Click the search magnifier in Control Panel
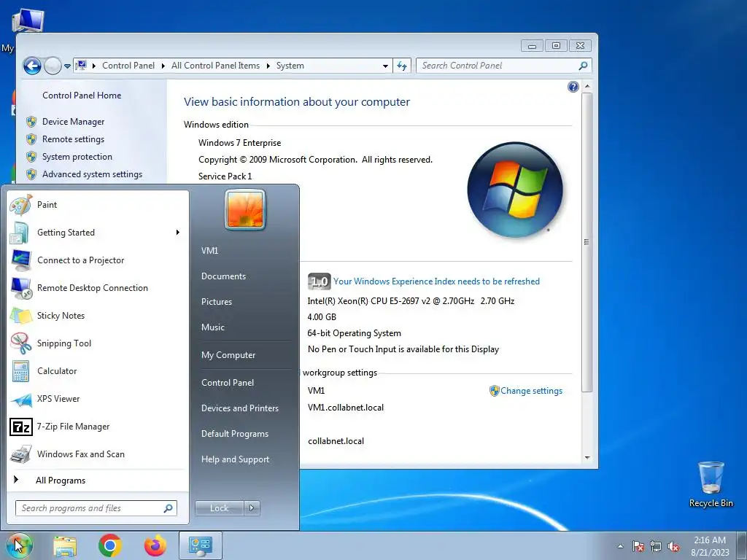Image resolution: width=747 pixels, height=560 pixels. [x=583, y=66]
